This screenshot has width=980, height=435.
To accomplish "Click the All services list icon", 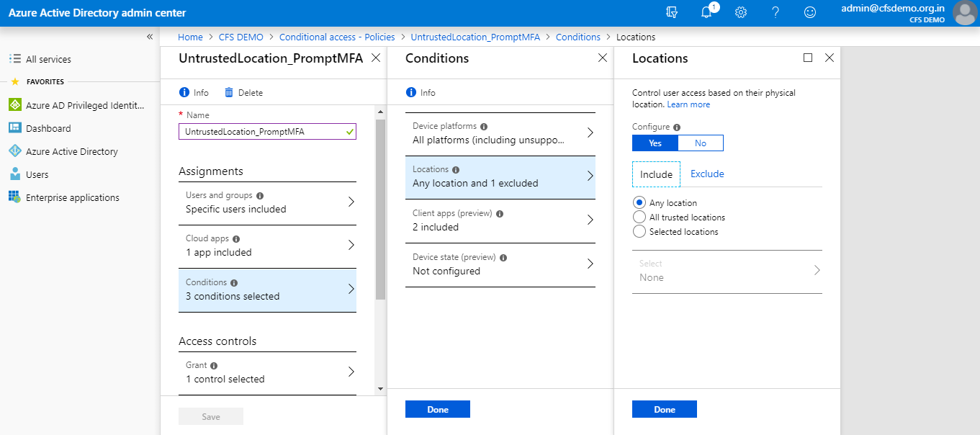I will (14, 59).
